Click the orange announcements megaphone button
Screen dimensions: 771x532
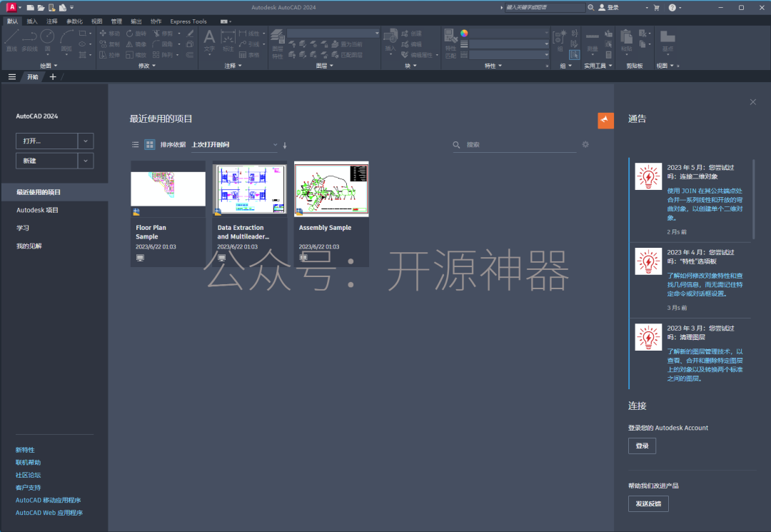pyautogui.click(x=605, y=120)
